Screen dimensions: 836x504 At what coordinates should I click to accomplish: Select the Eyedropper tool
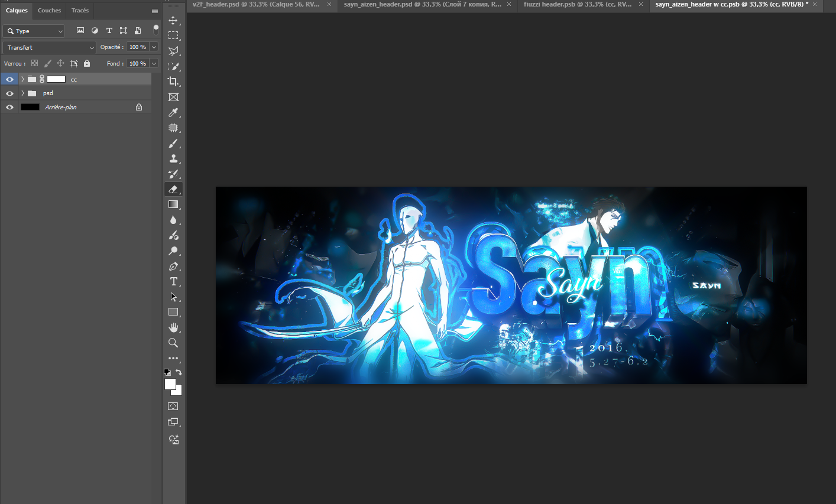click(x=173, y=112)
